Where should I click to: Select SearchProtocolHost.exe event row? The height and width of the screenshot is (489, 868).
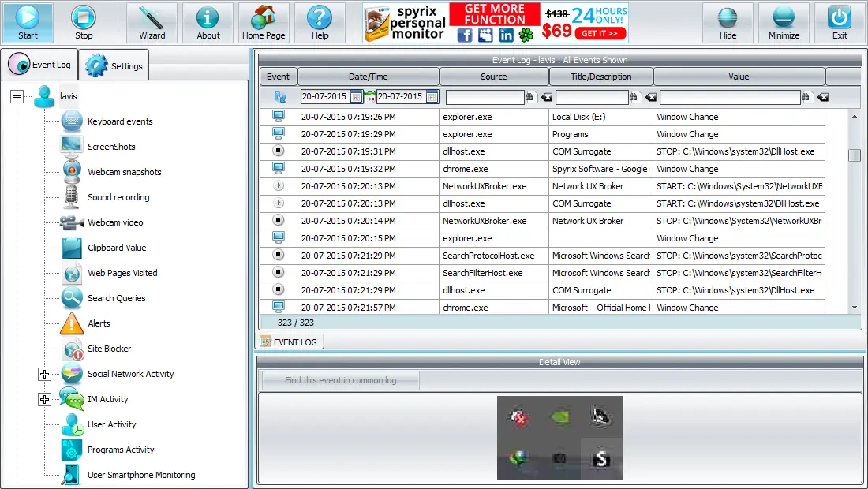coord(542,256)
